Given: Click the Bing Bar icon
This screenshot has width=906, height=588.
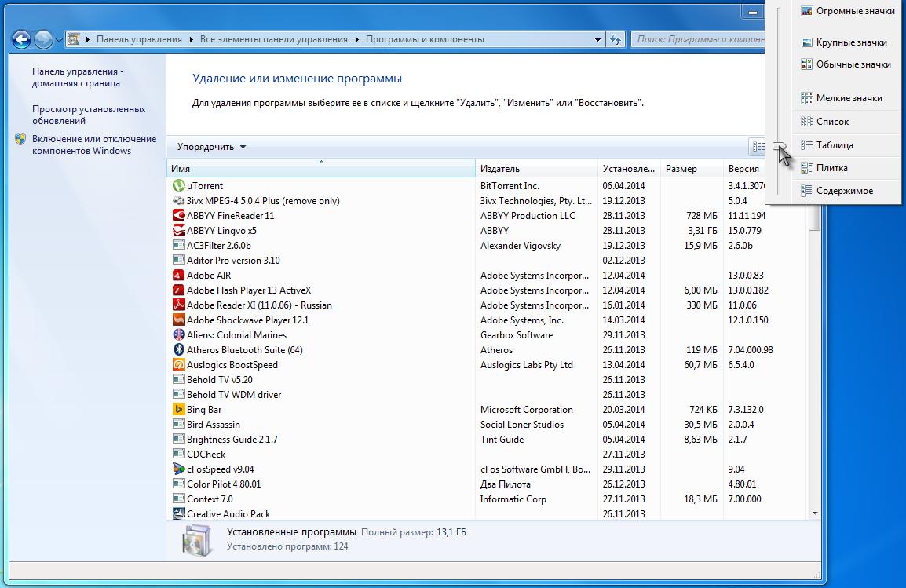Looking at the screenshot, I should coord(178,410).
